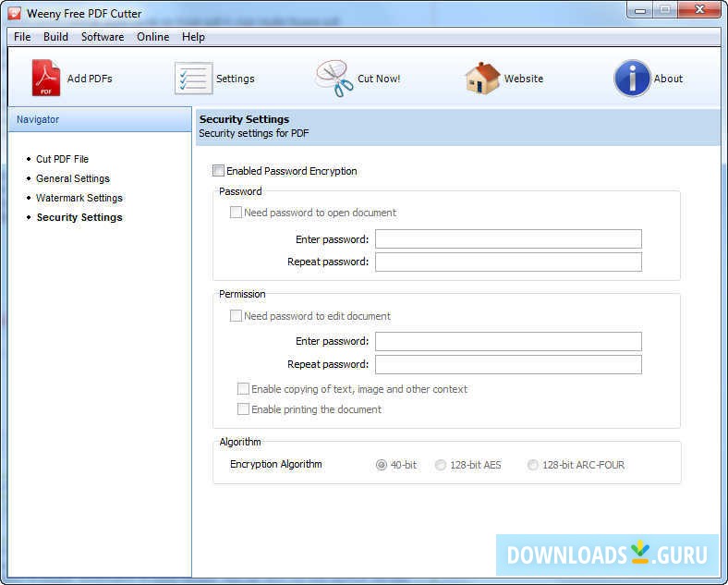Click the Permission Enter password field
The image size is (728, 585).
508,341
